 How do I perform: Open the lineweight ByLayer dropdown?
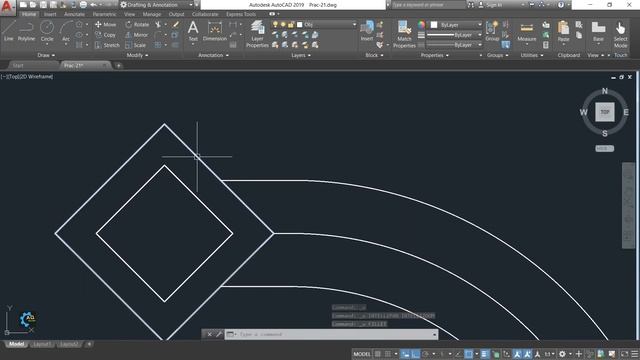pyautogui.click(x=455, y=35)
